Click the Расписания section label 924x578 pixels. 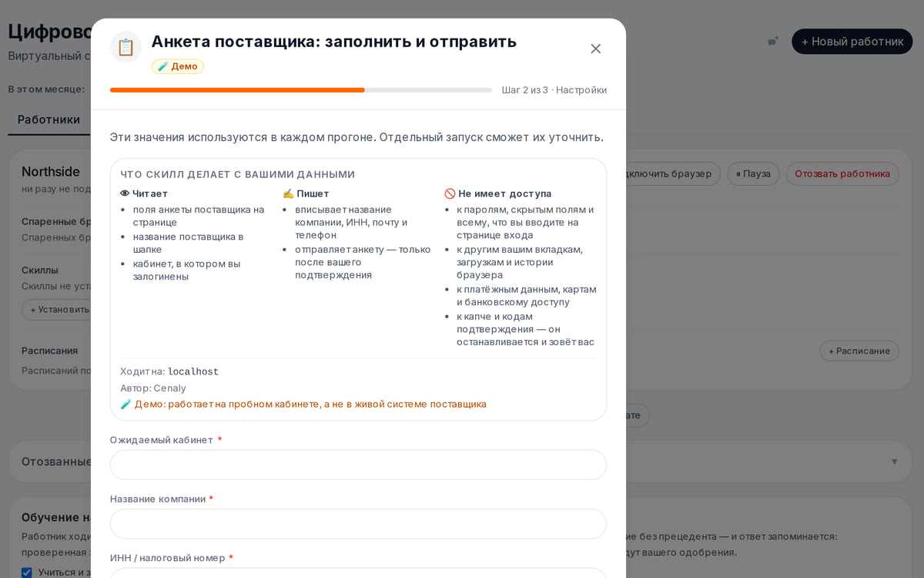(x=49, y=351)
